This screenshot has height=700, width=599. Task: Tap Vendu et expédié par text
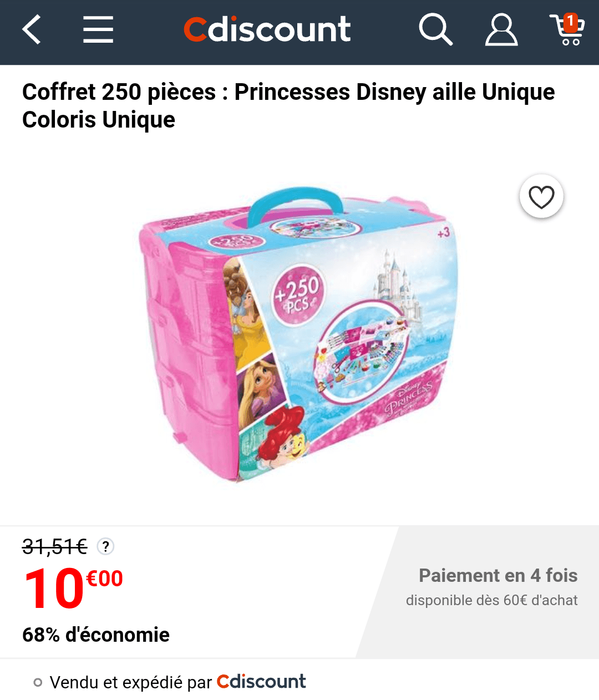tap(131, 682)
